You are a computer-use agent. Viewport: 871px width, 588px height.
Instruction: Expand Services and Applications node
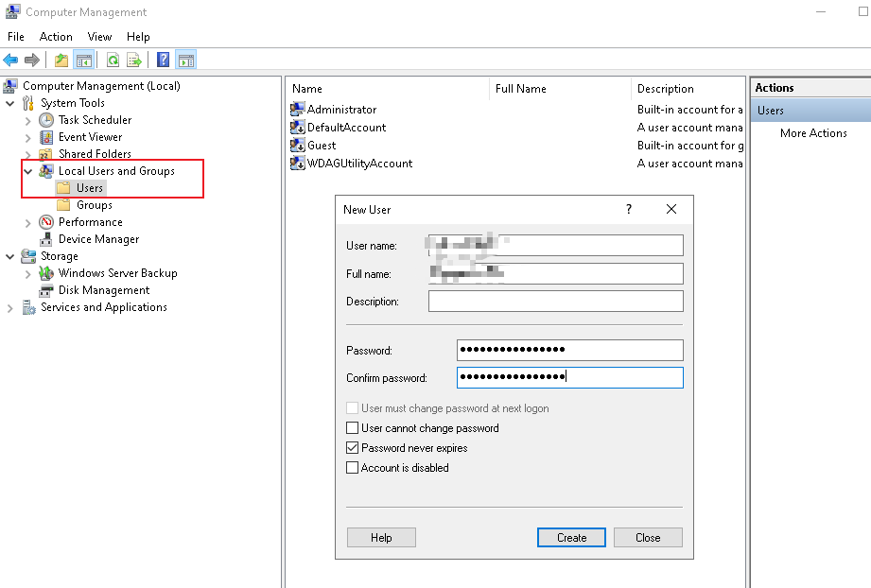(x=10, y=307)
